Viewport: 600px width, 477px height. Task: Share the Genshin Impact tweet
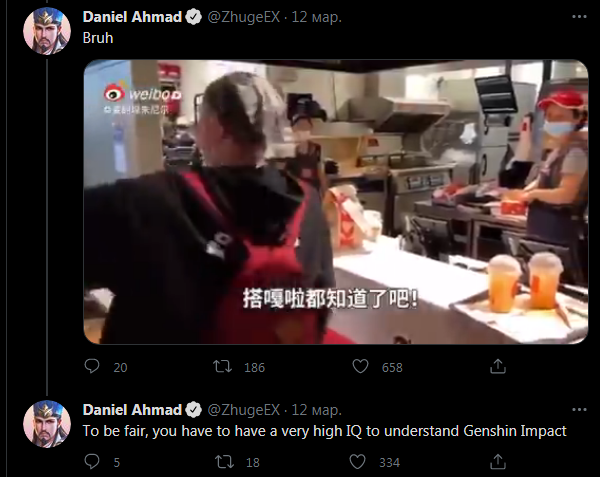point(498,461)
